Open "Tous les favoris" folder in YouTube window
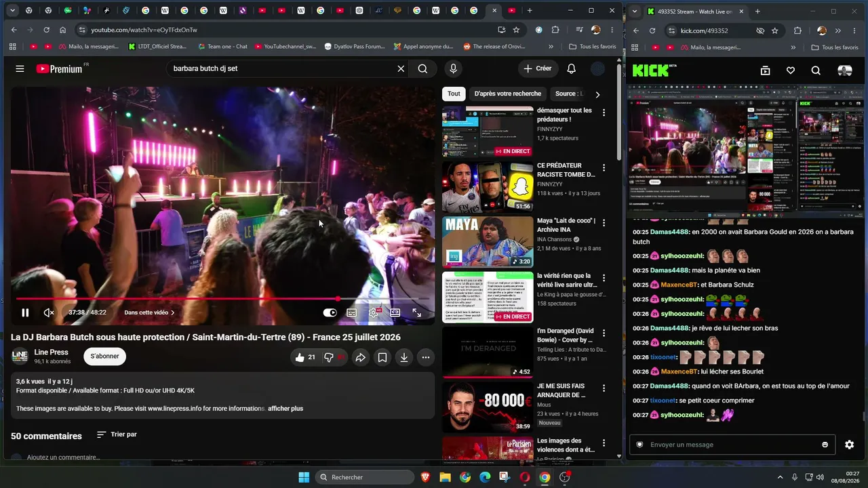868x488 pixels. pyautogui.click(x=593, y=47)
